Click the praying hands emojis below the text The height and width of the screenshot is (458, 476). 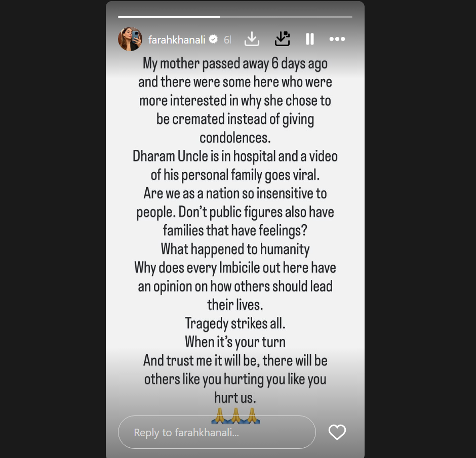[235, 415]
